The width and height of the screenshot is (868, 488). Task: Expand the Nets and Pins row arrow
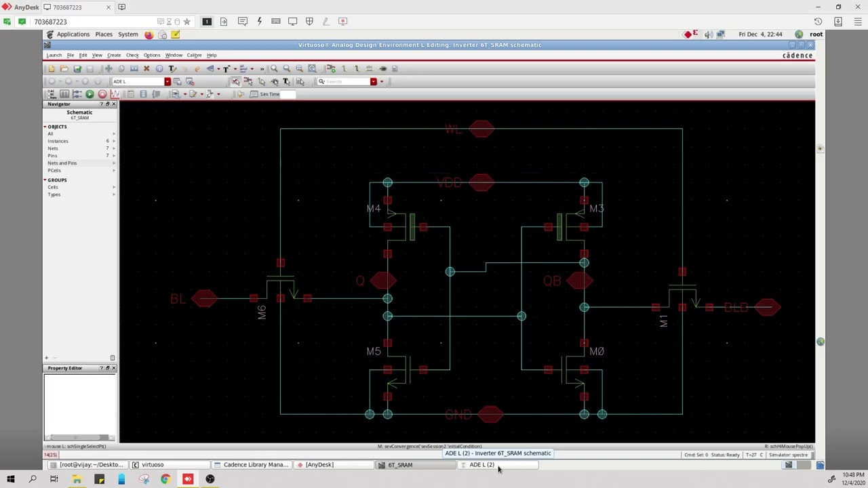coord(114,163)
